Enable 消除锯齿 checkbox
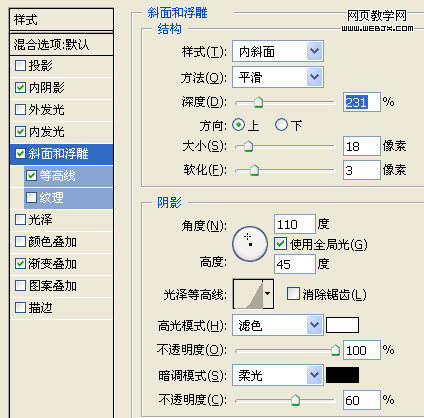Viewport: 424px width, 418px height. click(293, 294)
